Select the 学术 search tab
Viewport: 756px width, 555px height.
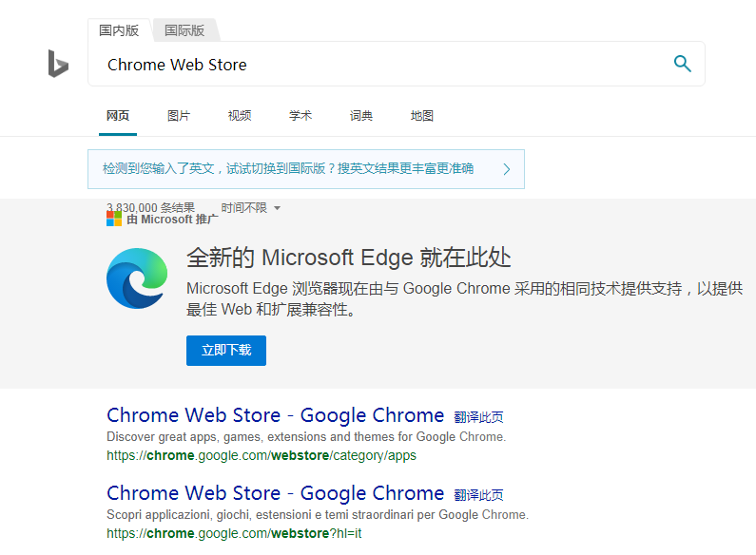300,116
